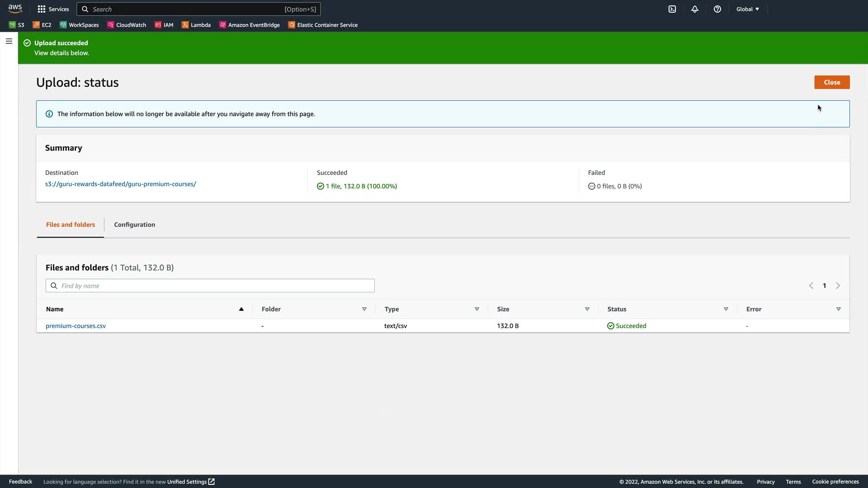The image size is (868, 488).
Task: Open the s3 destination link
Action: (121, 184)
